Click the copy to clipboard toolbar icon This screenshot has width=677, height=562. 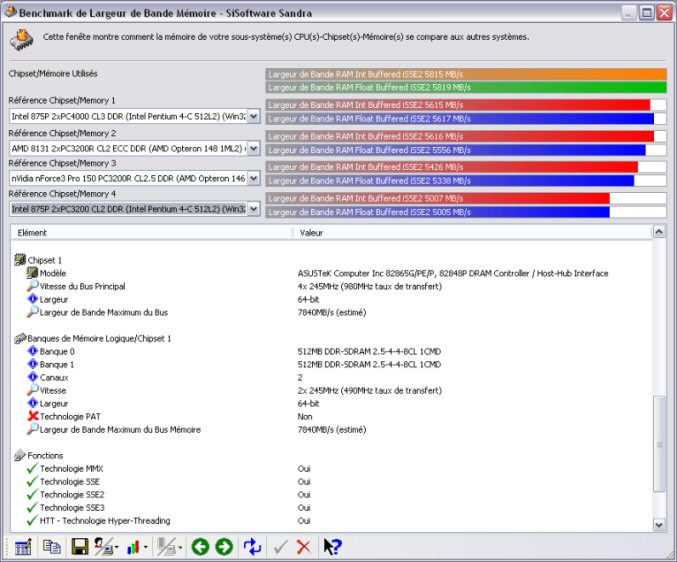pyautogui.click(x=52, y=546)
